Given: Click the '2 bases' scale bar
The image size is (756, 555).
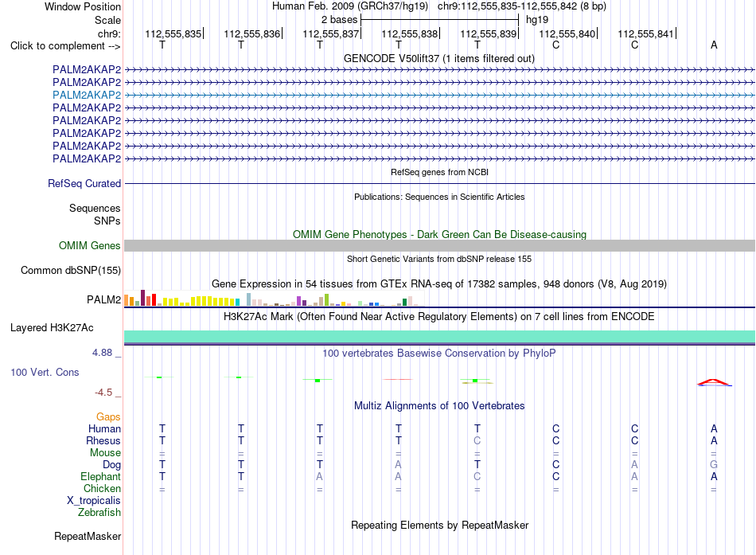Looking at the screenshot, I should [440, 20].
